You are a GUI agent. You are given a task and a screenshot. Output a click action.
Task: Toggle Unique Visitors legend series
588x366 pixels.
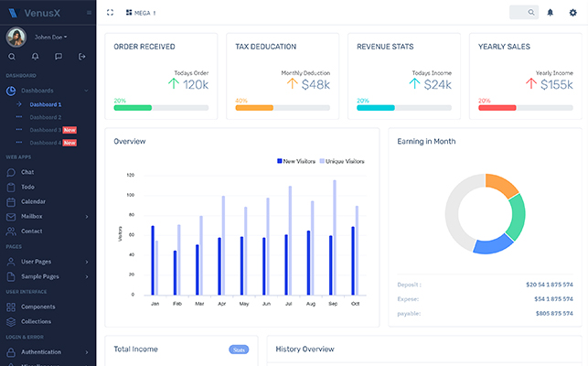[342, 161]
